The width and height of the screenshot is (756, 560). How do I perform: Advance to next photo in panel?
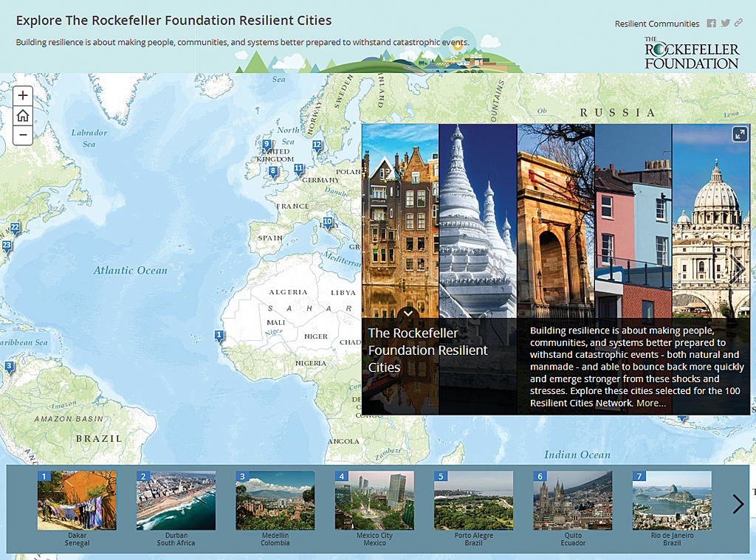tap(738, 269)
